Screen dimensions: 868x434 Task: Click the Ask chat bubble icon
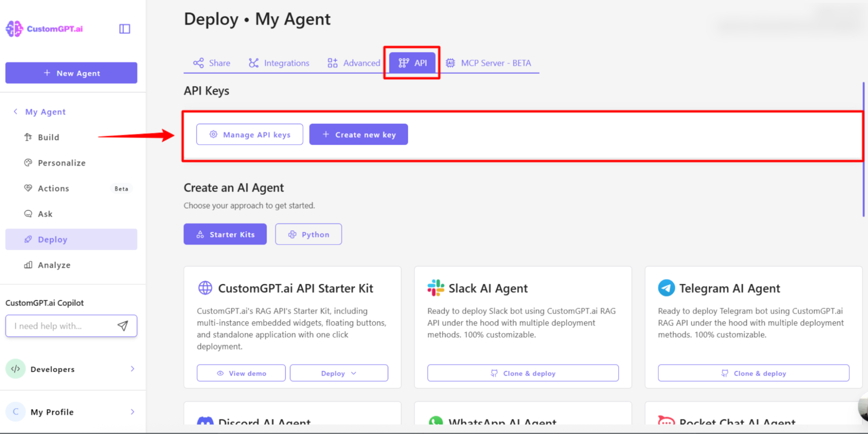(28, 214)
